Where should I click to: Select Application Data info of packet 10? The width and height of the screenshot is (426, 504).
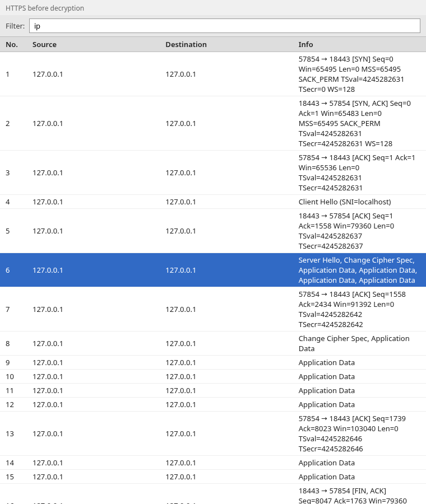pyautogui.click(x=327, y=377)
